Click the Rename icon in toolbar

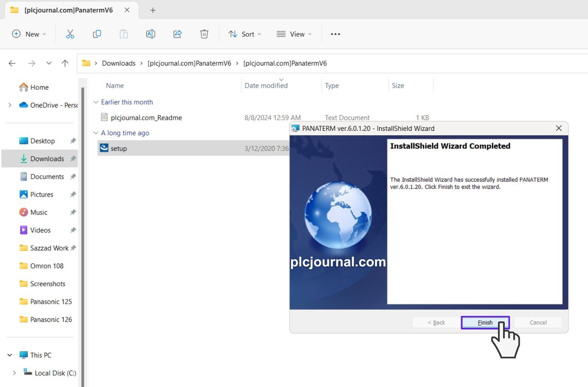[150, 34]
